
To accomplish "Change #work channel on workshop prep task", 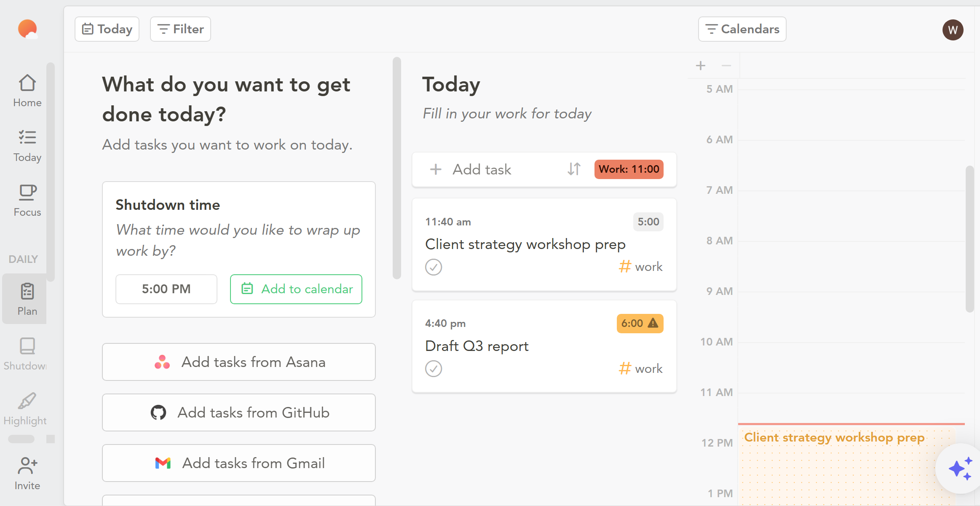I will [x=640, y=267].
